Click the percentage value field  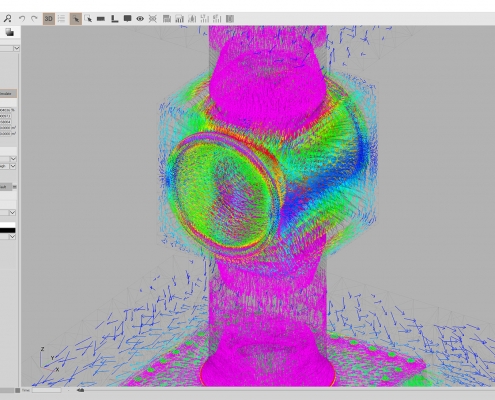6,110
